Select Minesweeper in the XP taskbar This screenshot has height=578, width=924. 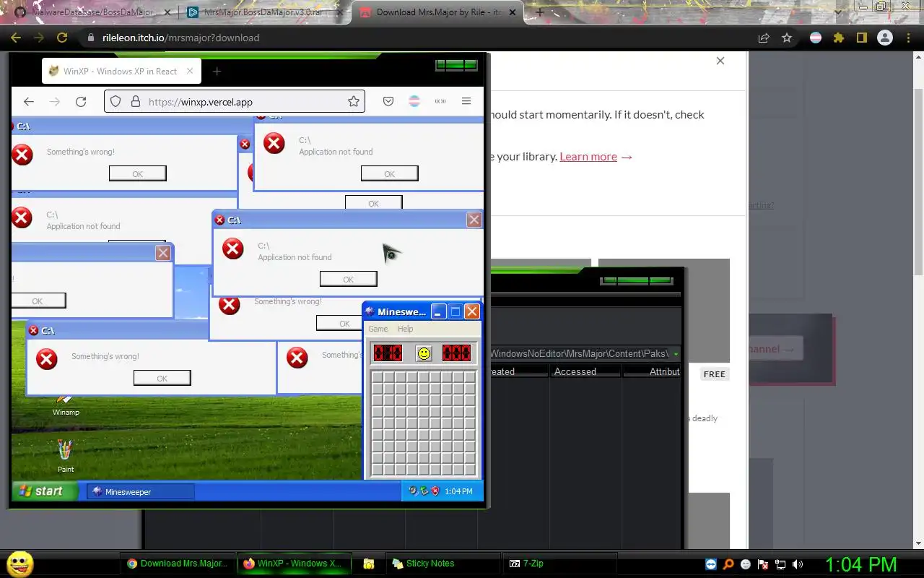pos(141,492)
